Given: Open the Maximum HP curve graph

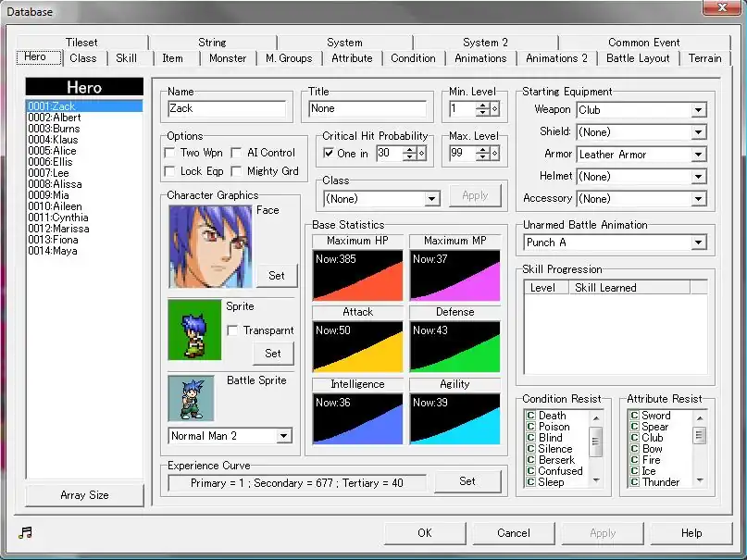Looking at the screenshot, I should [x=357, y=275].
